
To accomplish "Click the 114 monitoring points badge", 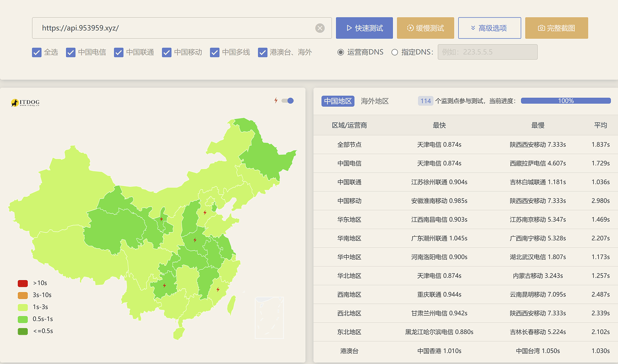I will (425, 101).
